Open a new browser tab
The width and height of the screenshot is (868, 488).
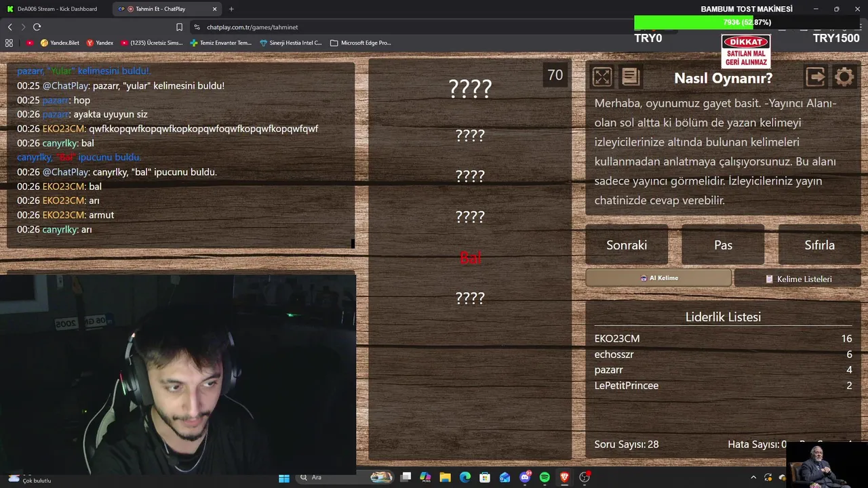click(231, 9)
